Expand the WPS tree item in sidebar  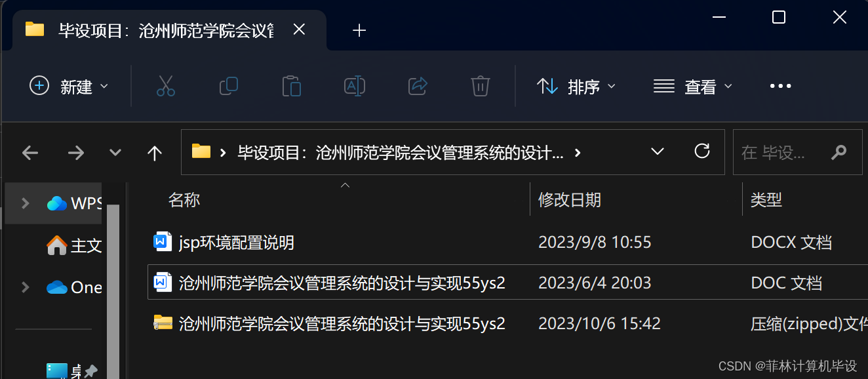pyautogui.click(x=25, y=203)
